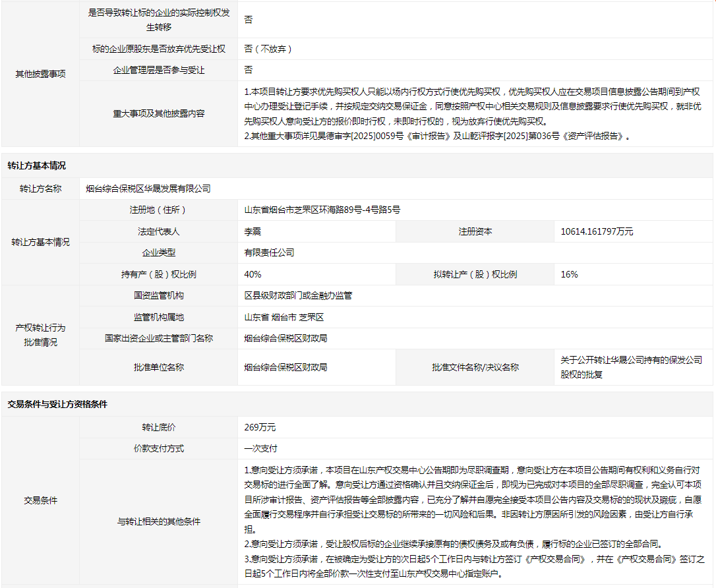Click the "注册地（住所）" label

click(x=158, y=210)
